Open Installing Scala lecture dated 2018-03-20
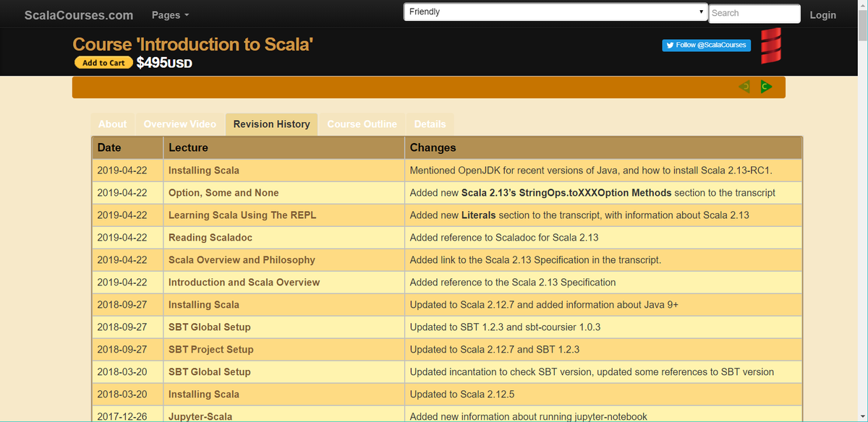868x422 pixels. pos(203,395)
